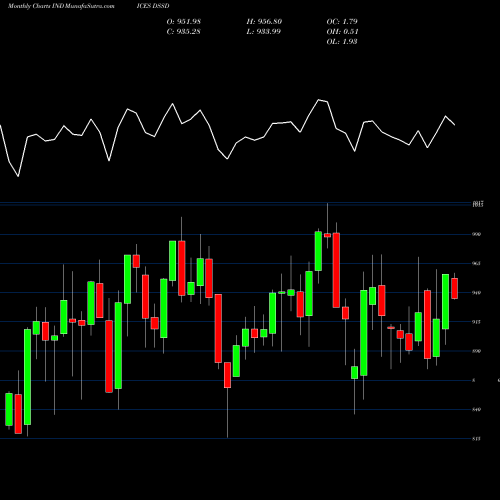Click the high value 'H: 956.80'

(x=264, y=22)
